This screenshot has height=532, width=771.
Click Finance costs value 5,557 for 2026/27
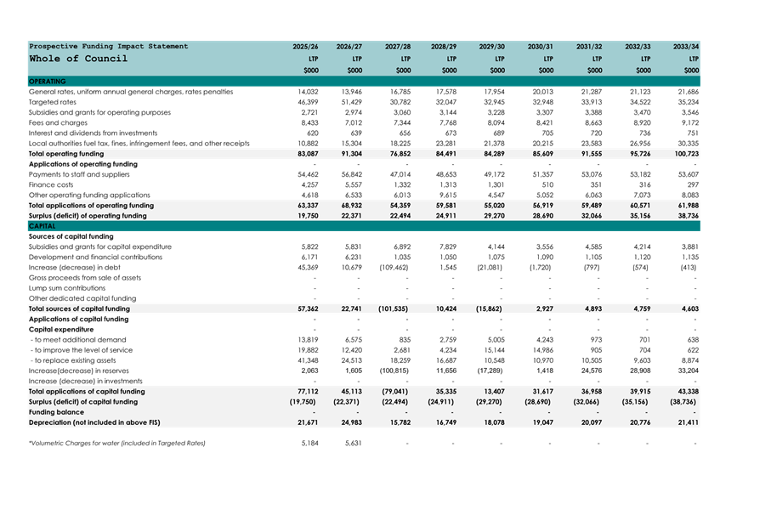click(x=354, y=185)
